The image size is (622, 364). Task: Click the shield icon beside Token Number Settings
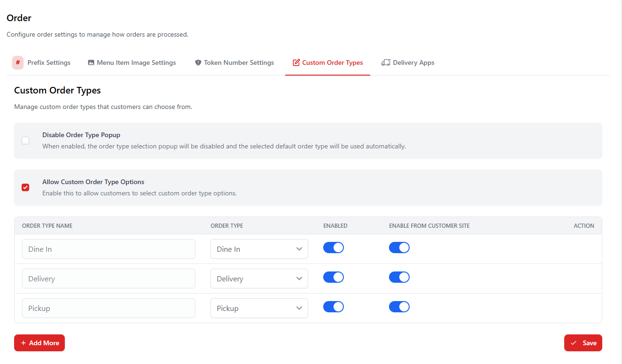coord(198,62)
